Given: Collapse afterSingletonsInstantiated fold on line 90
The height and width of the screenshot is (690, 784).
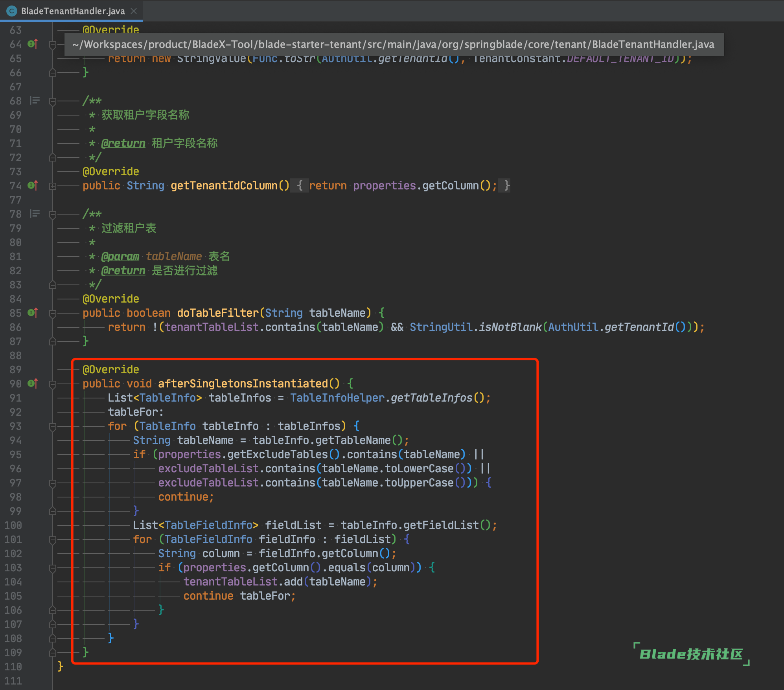Looking at the screenshot, I should (x=52, y=384).
